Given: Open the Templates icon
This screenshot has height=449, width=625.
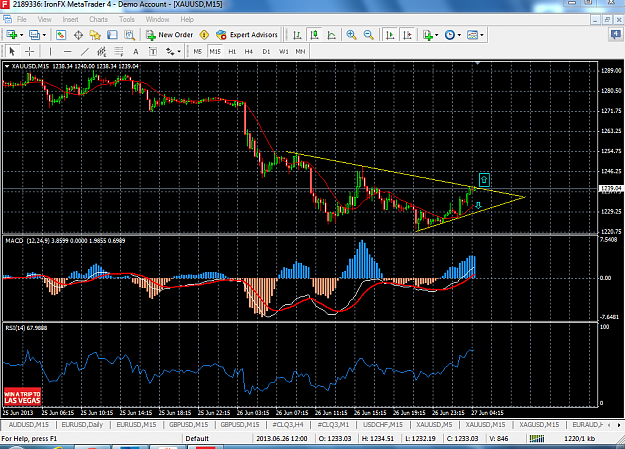Looking at the screenshot, I should point(472,35).
